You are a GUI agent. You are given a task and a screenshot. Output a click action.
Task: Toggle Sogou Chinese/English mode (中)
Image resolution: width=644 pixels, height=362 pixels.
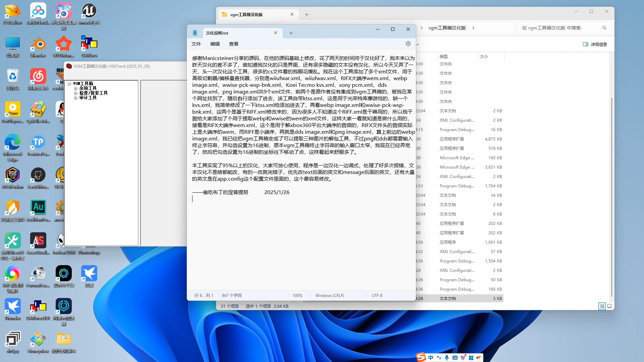pos(430,358)
